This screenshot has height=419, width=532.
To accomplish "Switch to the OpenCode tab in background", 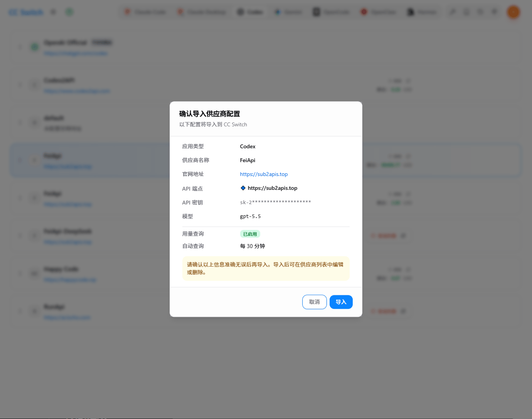I will pyautogui.click(x=331, y=12).
